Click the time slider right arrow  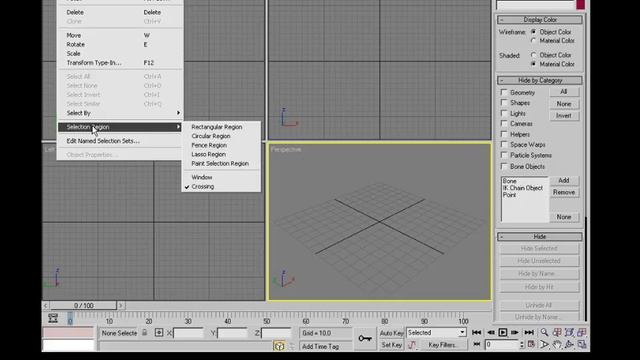[x=120, y=305]
